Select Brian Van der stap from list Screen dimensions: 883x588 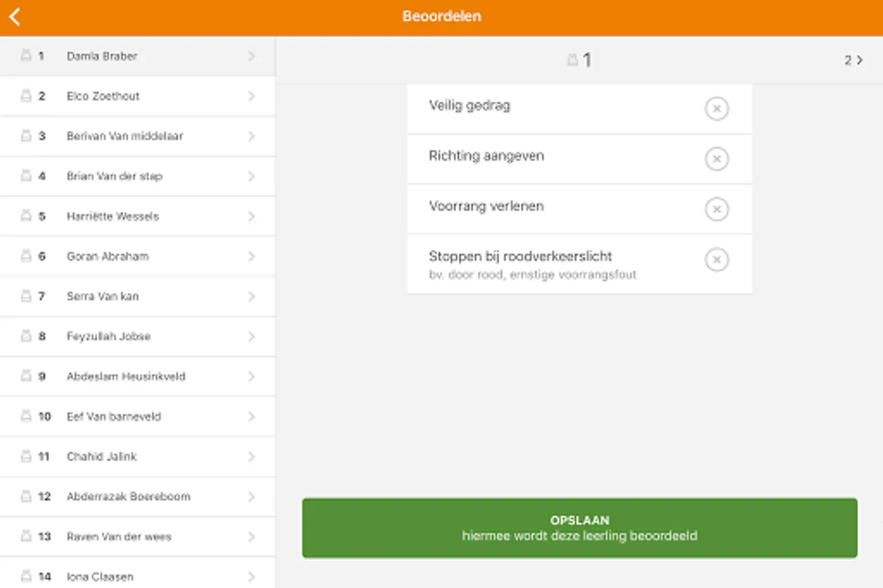coord(114,176)
